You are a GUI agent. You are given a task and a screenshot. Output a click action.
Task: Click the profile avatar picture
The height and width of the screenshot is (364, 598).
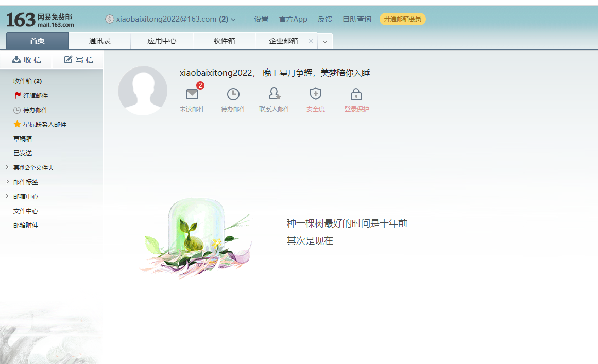143,91
